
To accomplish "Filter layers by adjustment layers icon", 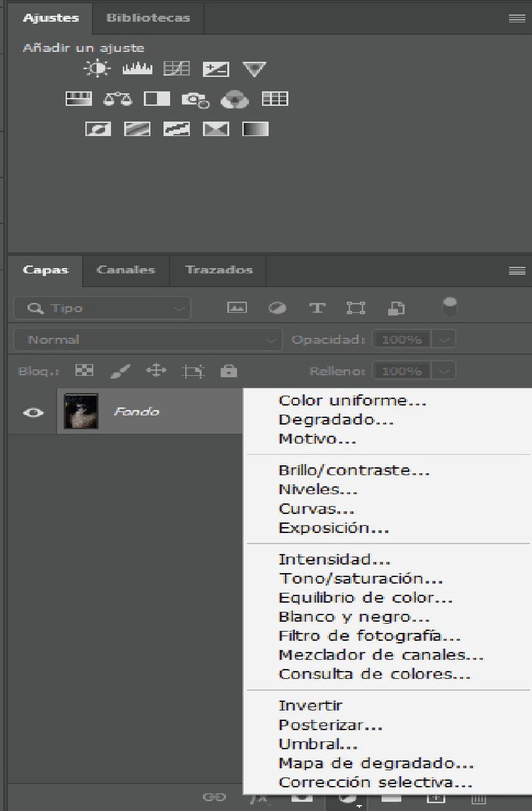I will [x=277, y=308].
